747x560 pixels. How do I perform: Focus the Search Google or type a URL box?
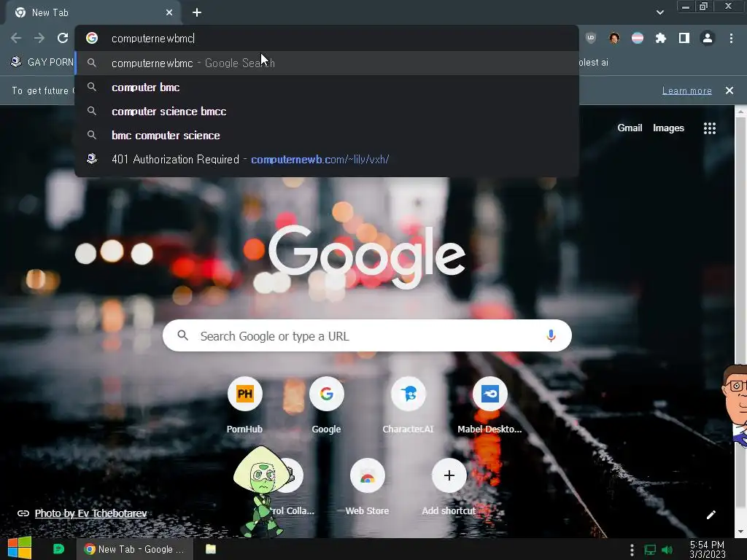367,335
